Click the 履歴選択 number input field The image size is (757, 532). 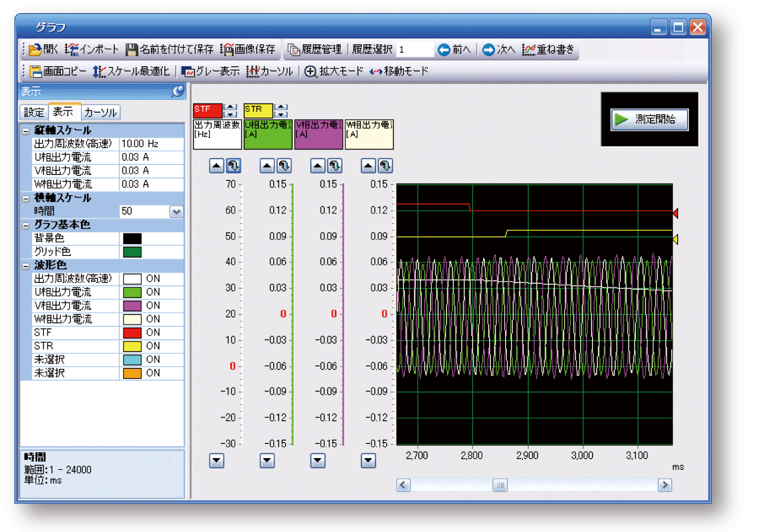[414, 50]
